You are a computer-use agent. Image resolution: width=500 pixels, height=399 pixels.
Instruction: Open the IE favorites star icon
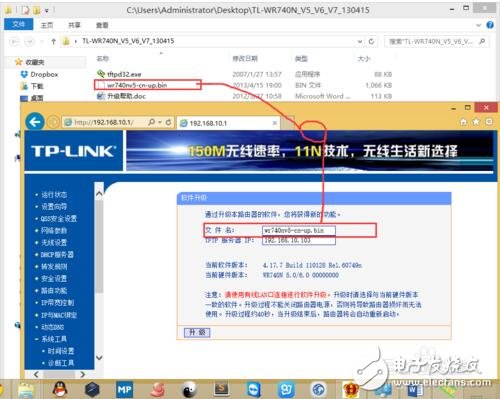coord(476,122)
